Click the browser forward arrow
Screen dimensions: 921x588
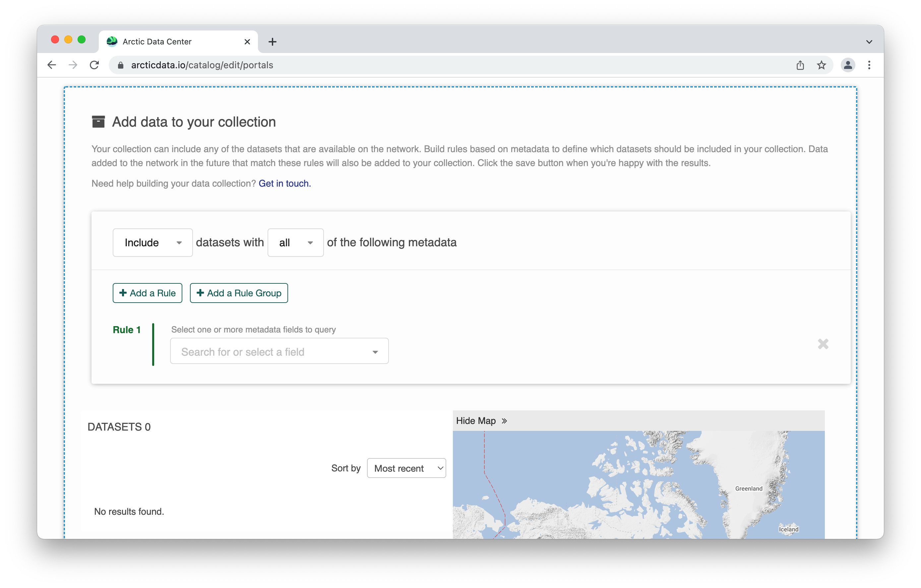[73, 65]
